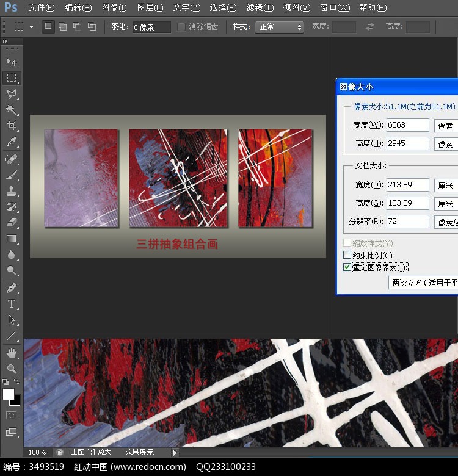This screenshot has height=476, width=458.
Task: Open the 两次立方 resample method dropdown
Action: (x=423, y=283)
